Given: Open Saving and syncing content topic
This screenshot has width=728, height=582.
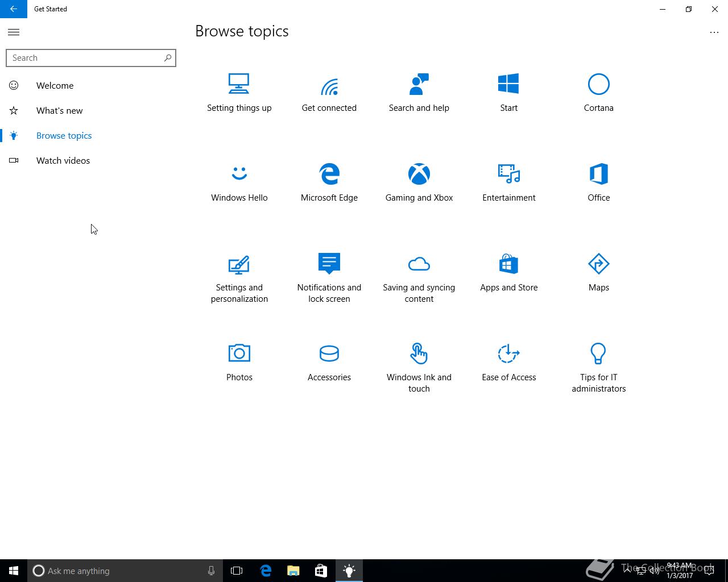Looking at the screenshot, I should 419,278.
